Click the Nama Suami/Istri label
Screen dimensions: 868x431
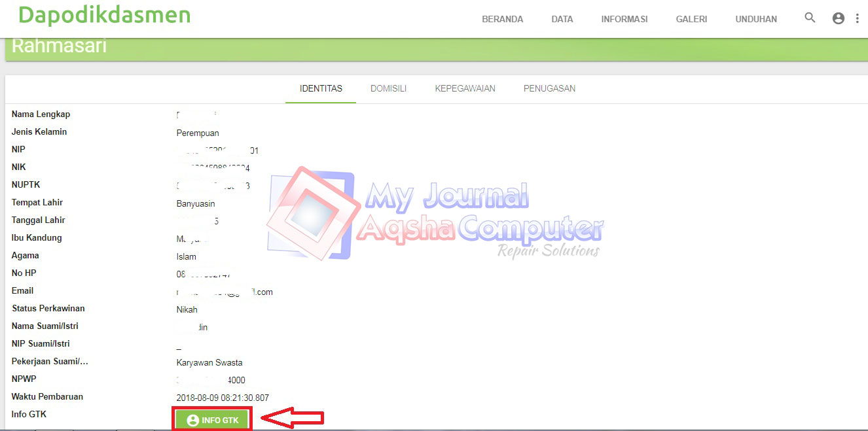coord(45,326)
